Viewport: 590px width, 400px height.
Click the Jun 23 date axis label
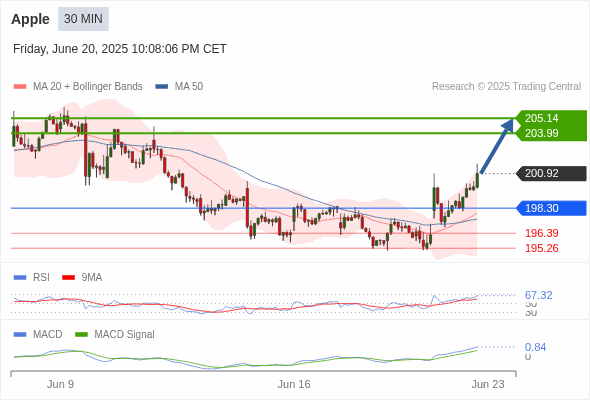(488, 384)
